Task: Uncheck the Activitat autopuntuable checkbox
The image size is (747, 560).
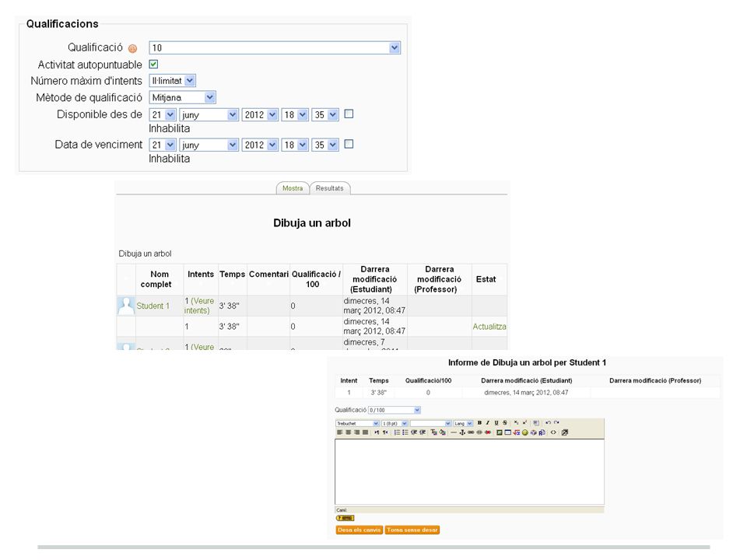Action: [x=153, y=64]
